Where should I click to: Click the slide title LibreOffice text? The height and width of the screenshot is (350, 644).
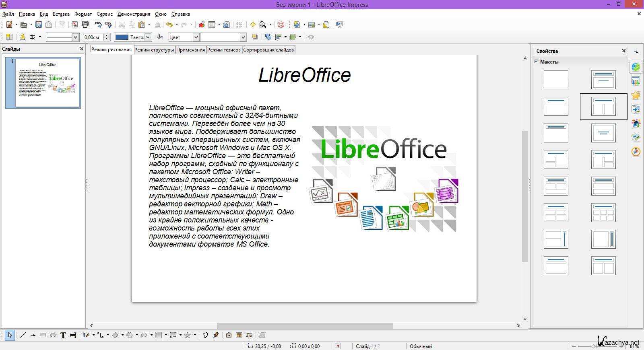[x=305, y=75]
